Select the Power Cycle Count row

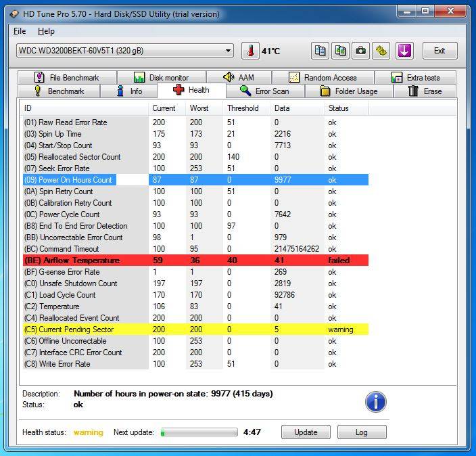click(x=196, y=214)
